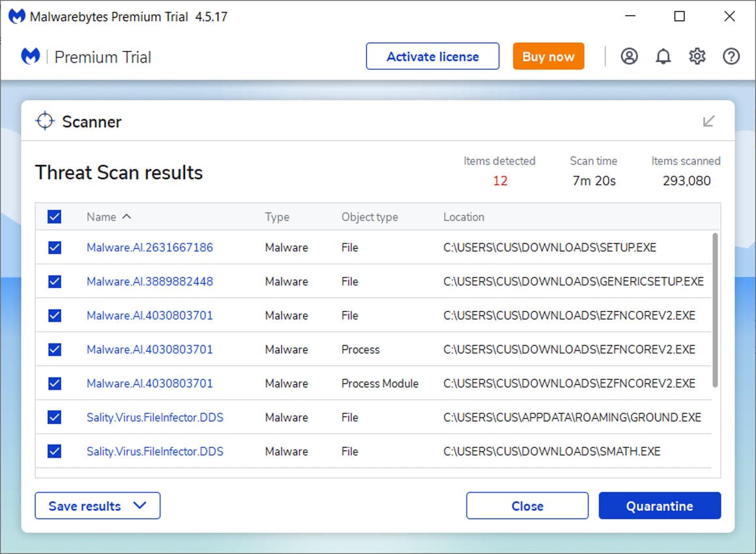Quarantine the selected threats

point(660,506)
